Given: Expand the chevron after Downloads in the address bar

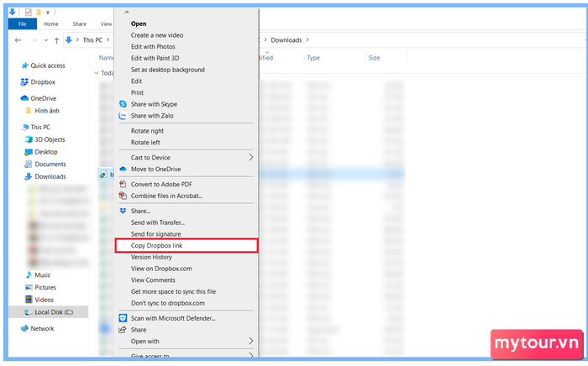Looking at the screenshot, I should pos(307,39).
